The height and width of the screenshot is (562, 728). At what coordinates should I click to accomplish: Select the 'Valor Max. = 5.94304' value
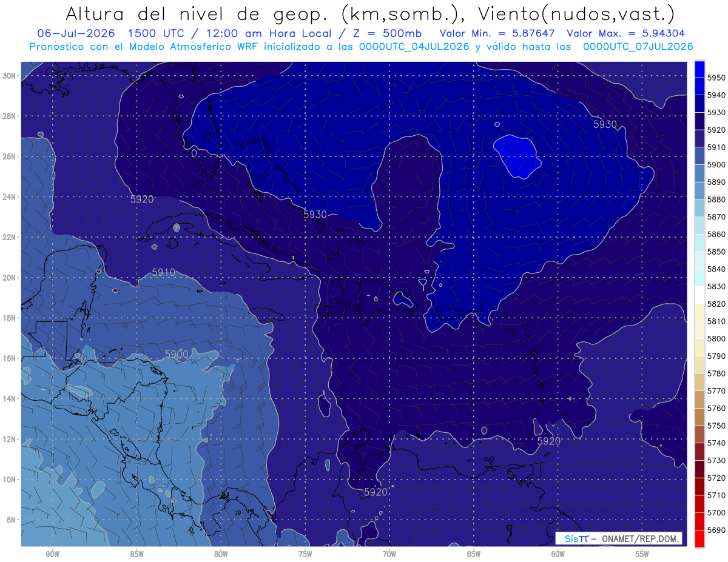coord(627,34)
